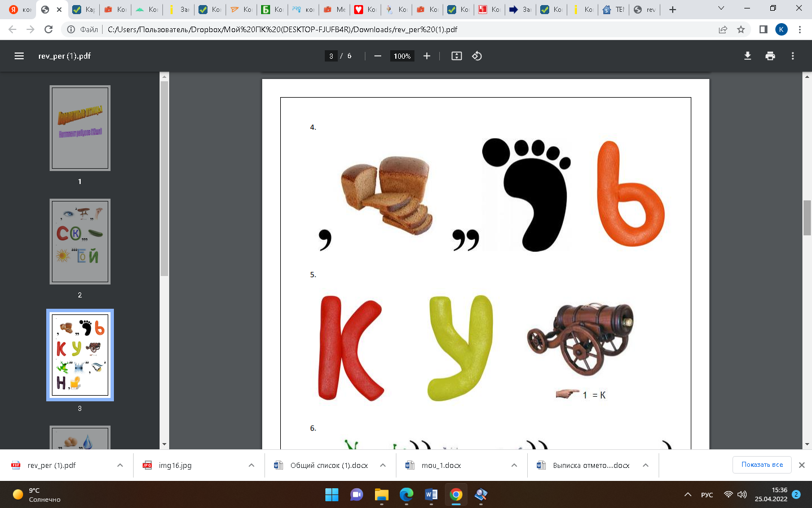The height and width of the screenshot is (508, 812).
Task: Click the zoom in plus icon
Action: pos(427,56)
